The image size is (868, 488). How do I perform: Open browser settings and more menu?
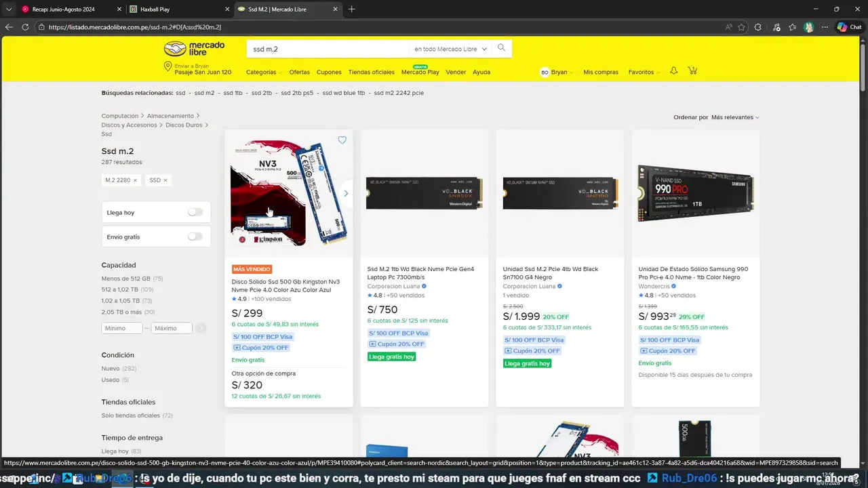(825, 27)
